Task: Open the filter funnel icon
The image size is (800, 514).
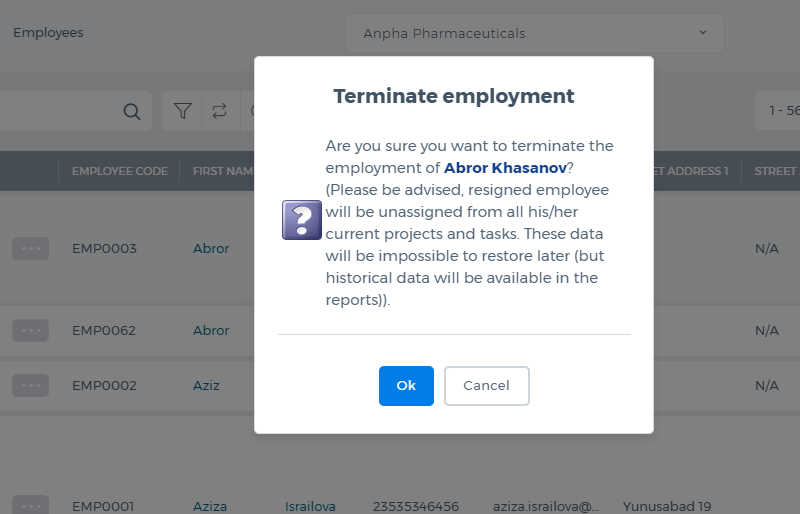Action: coord(183,111)
